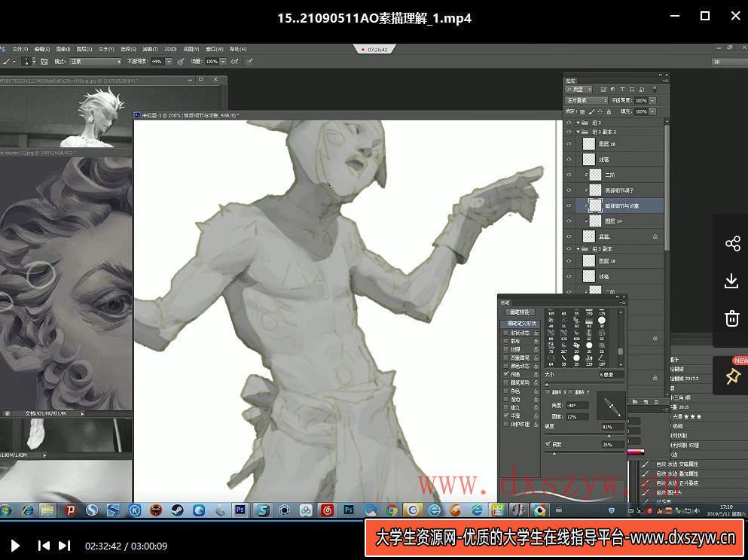Screen dimensions: 748x560
Task: Click the 画笔预设 brush presets button
Action: tap(520, 312)
